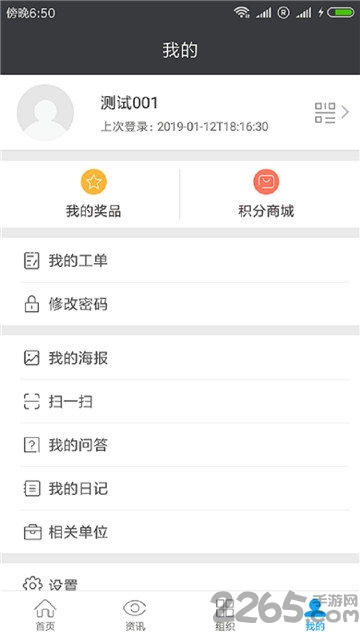Switch to the 首页 home tab
The width and height of the screenshot is (360, 640).
point(45,615)
